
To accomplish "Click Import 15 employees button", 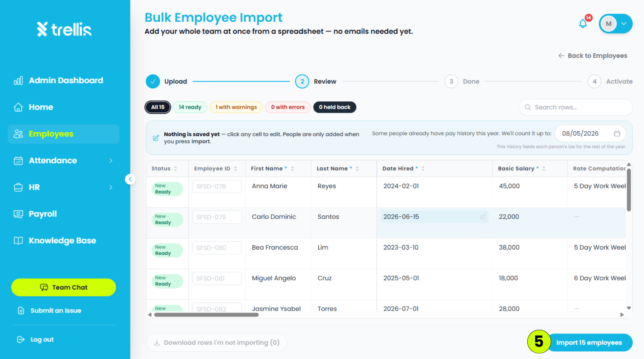I will click(x=589, y=343).
